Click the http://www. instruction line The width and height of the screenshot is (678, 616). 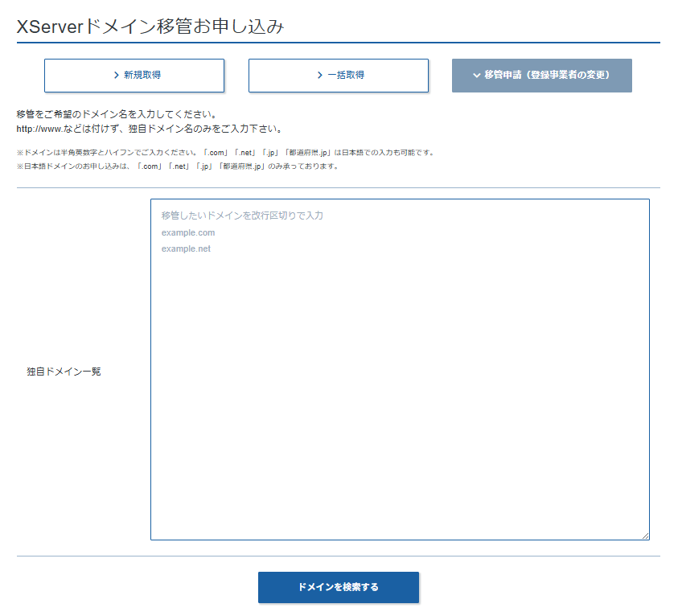pyautogui.click(x=149, y=129)
